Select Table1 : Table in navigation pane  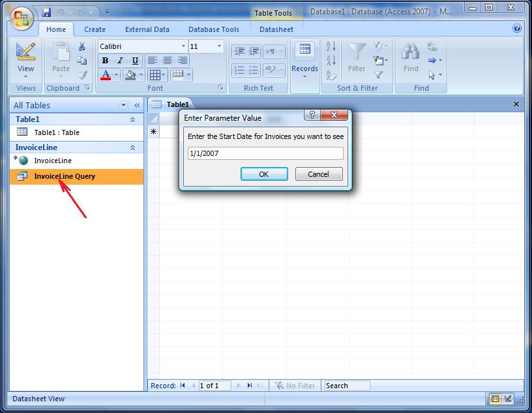coord(77,132)
